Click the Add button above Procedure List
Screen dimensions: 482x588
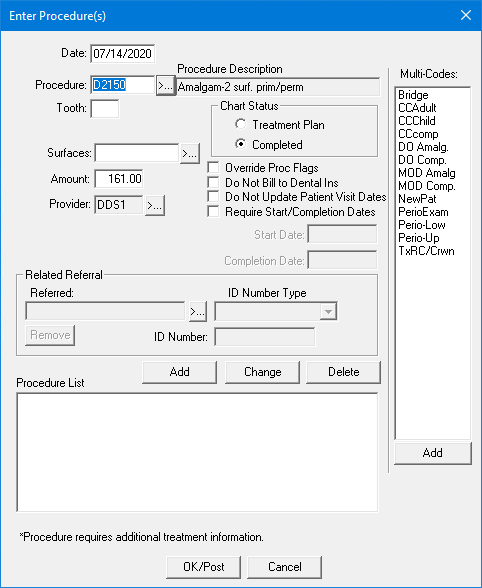[x=180, y=372]
